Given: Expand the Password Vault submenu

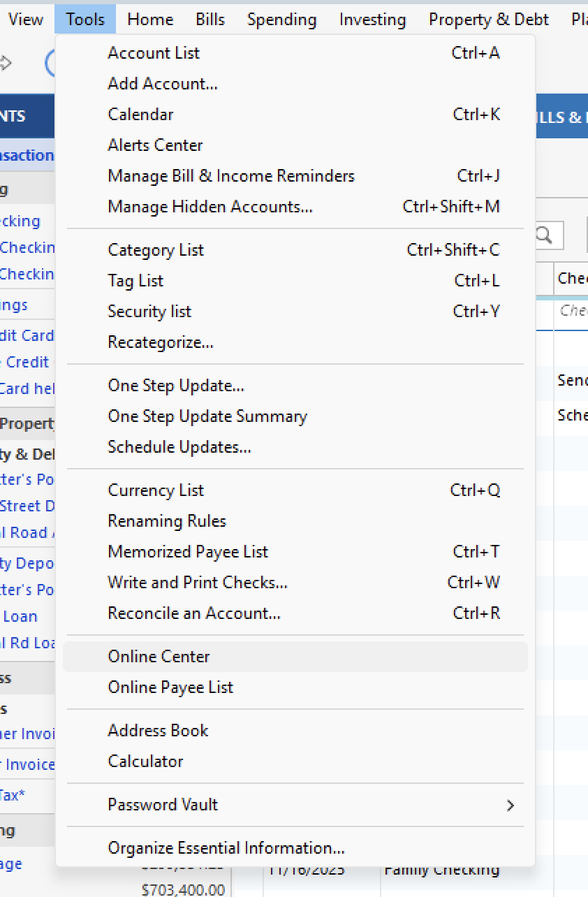Looking at the screenshot, I should pos(162,804).
